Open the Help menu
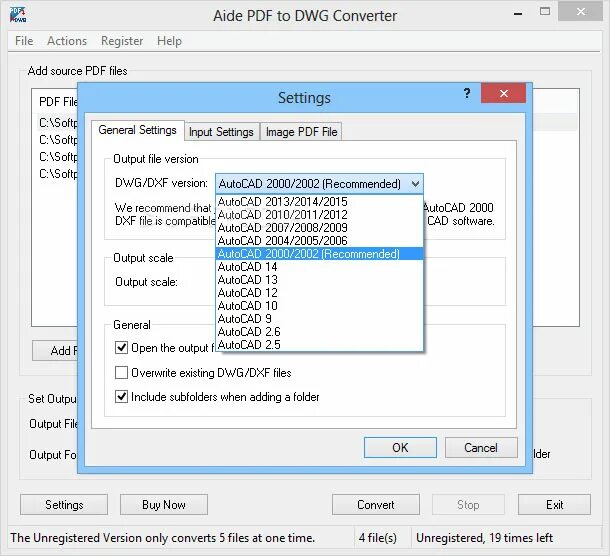 pos(169,41)
